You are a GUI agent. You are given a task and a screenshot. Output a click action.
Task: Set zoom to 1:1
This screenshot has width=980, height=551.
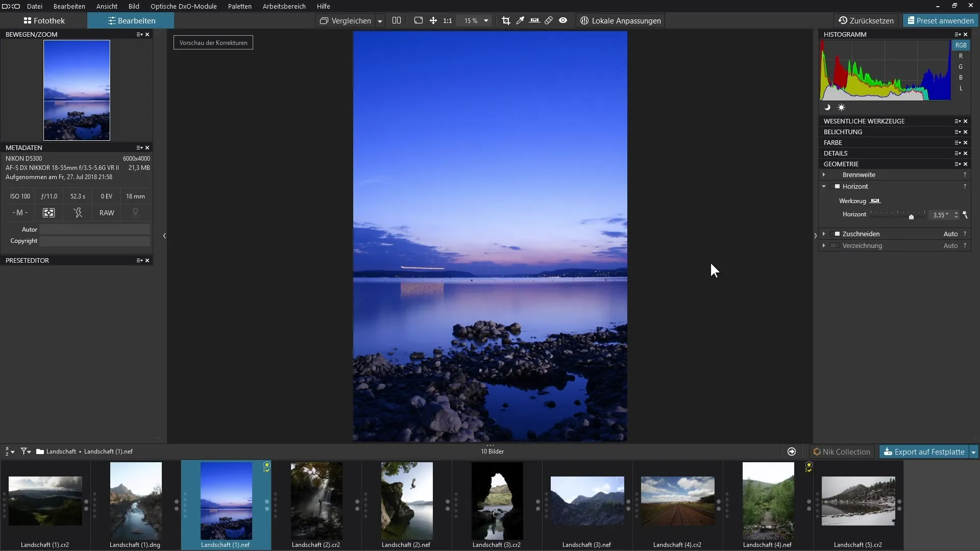tap(448, 20)
